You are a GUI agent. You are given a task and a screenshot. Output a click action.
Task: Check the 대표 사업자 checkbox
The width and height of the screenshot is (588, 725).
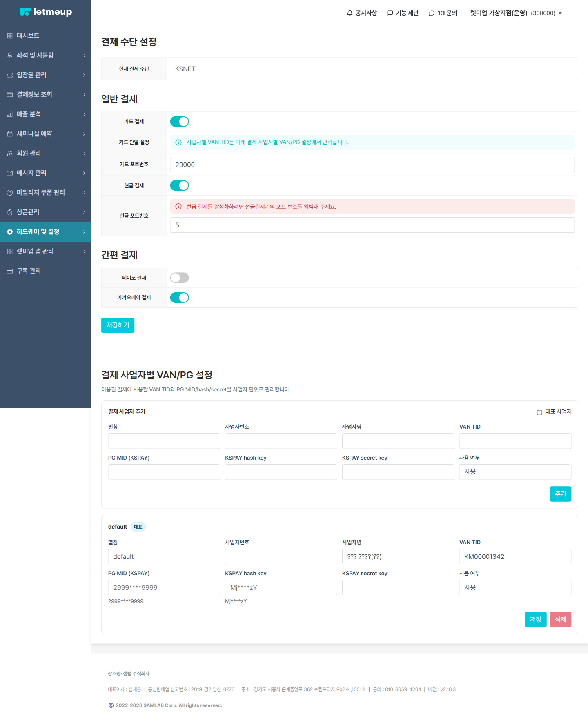pyautogui.click(x=539, y=412)
